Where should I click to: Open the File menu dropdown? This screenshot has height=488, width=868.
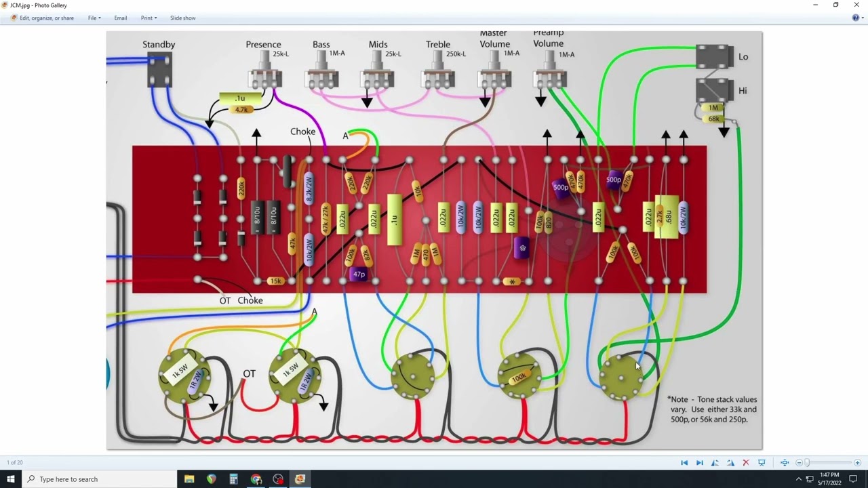click(94, 18)
